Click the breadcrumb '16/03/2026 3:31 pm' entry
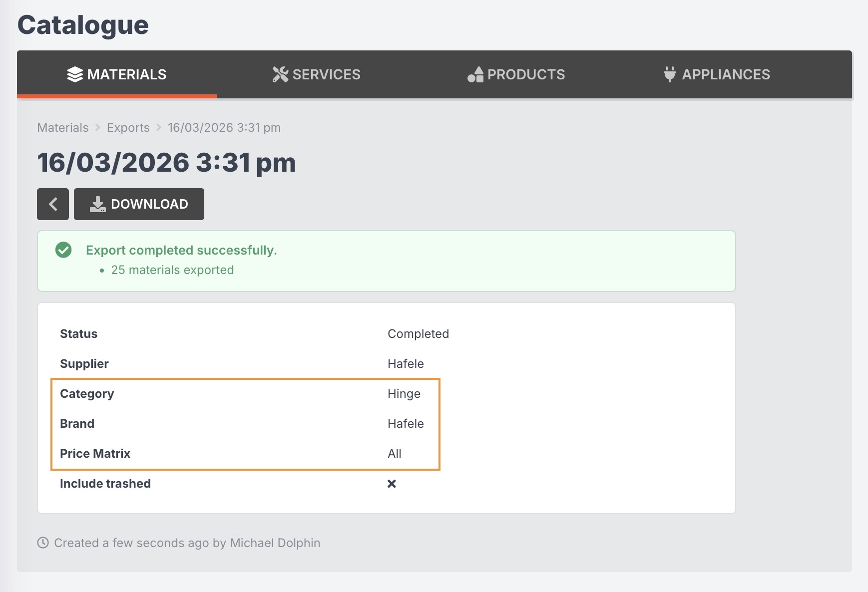The width and height of the screenshot is (868, 592). pyautogui.click(x=224, y=128)
